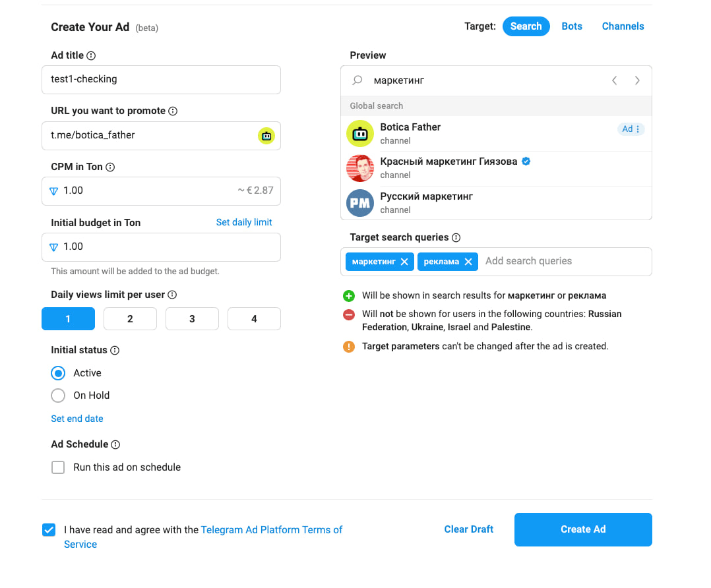Click the TON icon in CPM field
Image resolution: width=711 pixels, height=588 pixels.
click(53, 191)
